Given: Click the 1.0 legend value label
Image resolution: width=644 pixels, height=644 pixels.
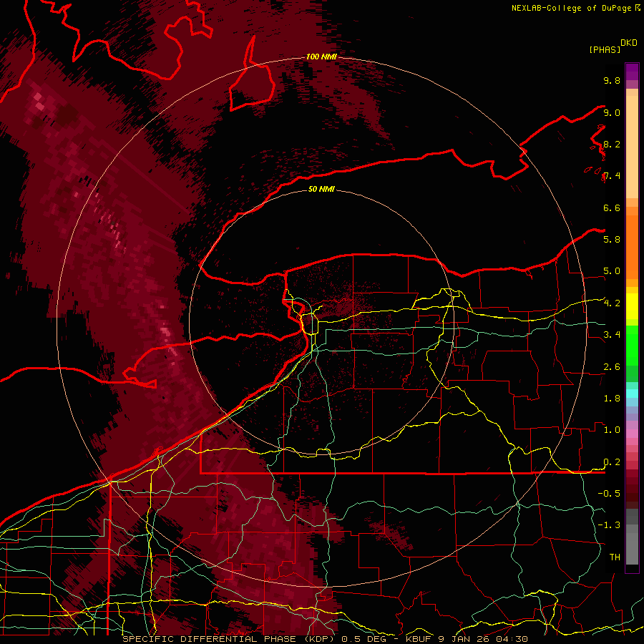Looking at the screenshot, I should click(612, 429).
